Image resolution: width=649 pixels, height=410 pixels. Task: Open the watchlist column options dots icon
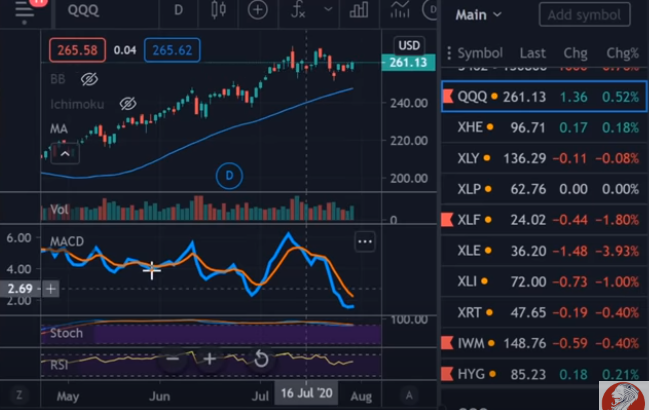[449, 53]
